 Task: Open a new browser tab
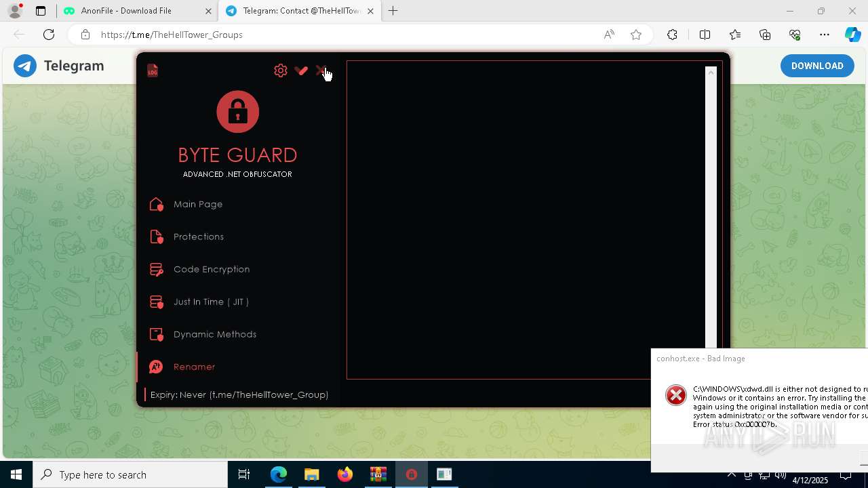coord(393,11)
